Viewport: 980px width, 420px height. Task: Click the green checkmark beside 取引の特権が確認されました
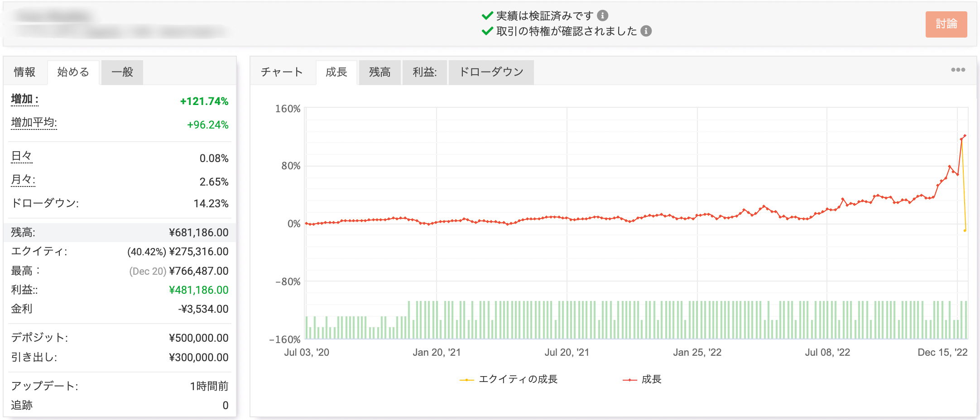pyautogui.click(x=487, y=31)
